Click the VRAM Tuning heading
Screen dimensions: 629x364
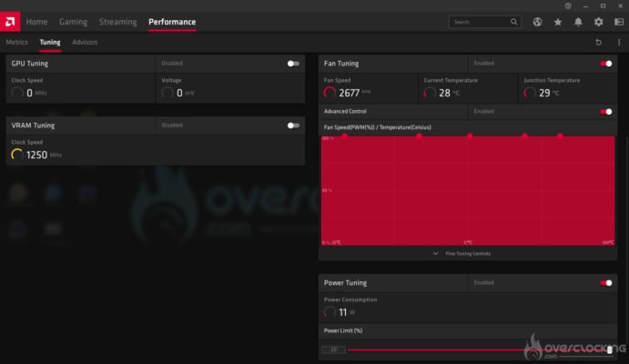coord(33,126)
